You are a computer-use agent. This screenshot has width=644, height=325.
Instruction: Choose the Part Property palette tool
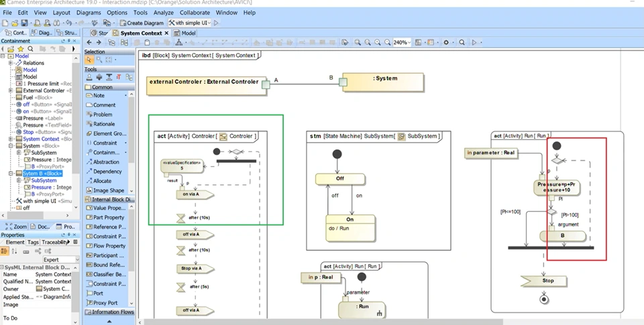[x=105, y=218]
